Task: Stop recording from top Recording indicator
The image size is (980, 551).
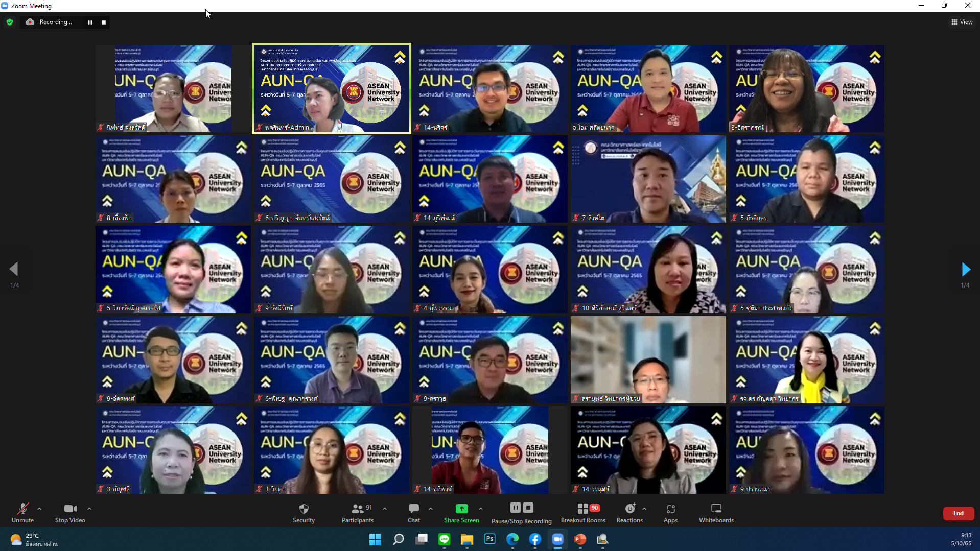Action: 104,22
